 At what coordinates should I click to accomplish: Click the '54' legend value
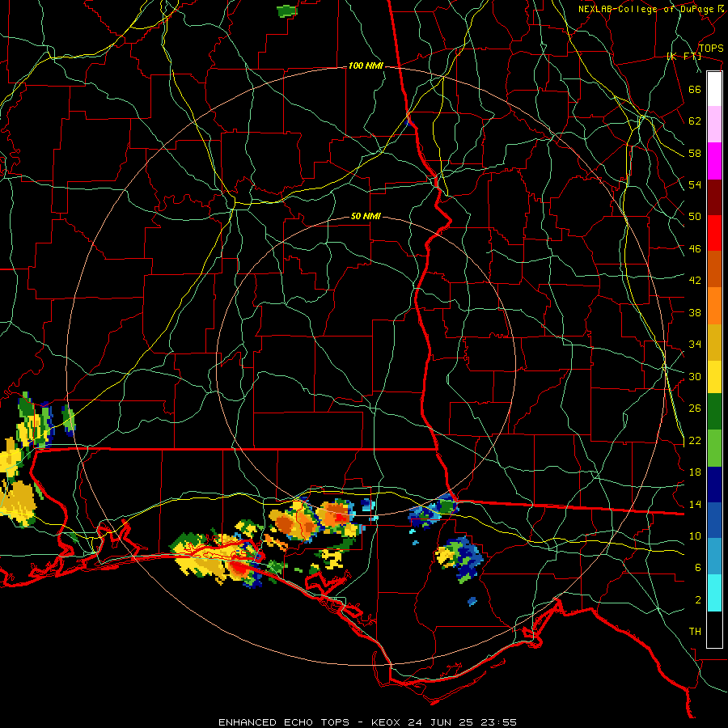[695, 184]
